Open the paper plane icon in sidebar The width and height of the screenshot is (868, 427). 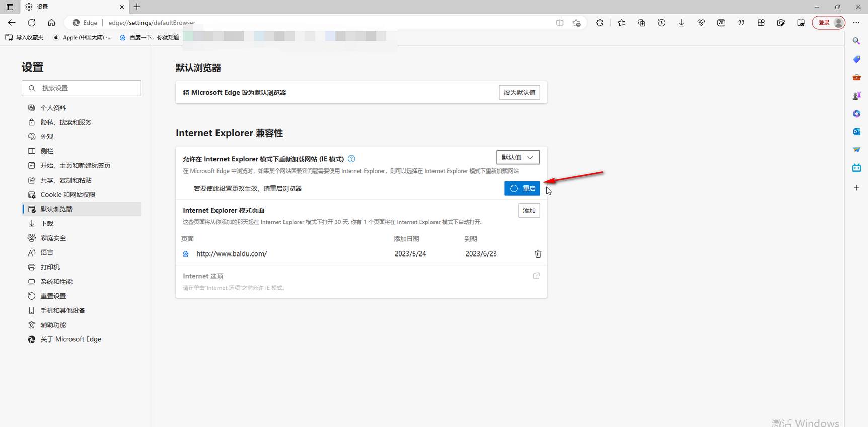[856, 150]
